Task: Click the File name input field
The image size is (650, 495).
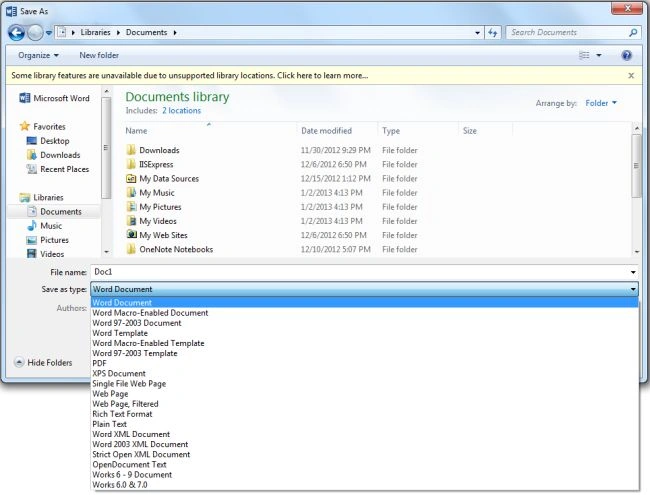Action: coord(359,272)
